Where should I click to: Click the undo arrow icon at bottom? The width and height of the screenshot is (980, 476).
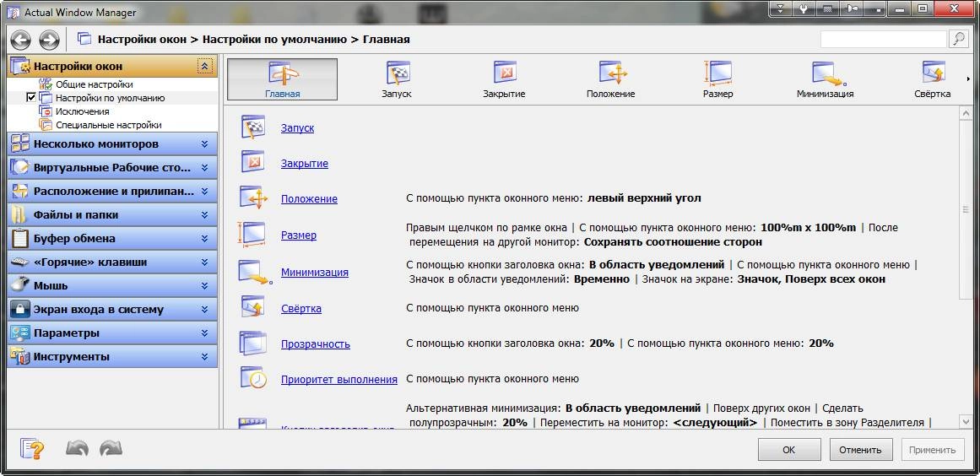point(77,448)
